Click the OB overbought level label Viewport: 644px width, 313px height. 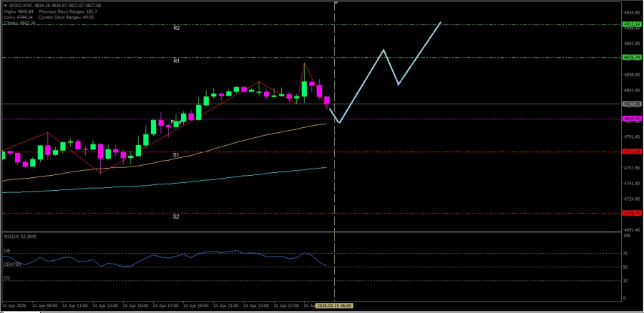pyautogui.click(x=6, y=251)
